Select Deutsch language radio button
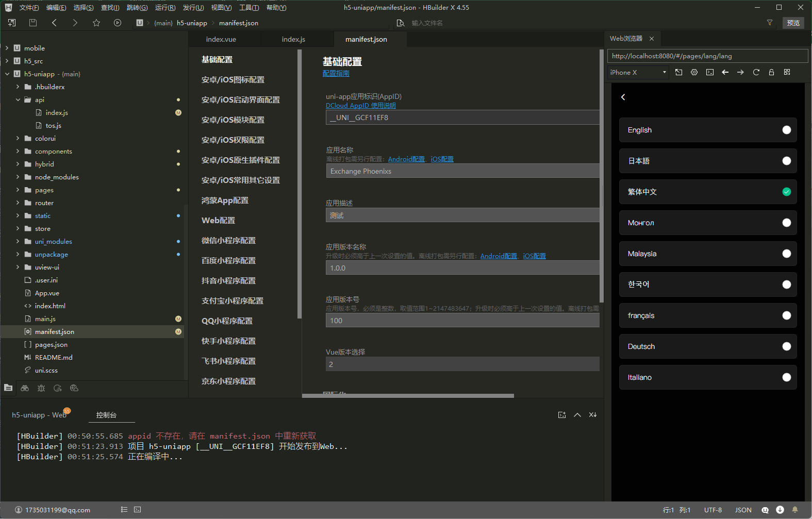812x519 pixels. click(x=787, y=346)
